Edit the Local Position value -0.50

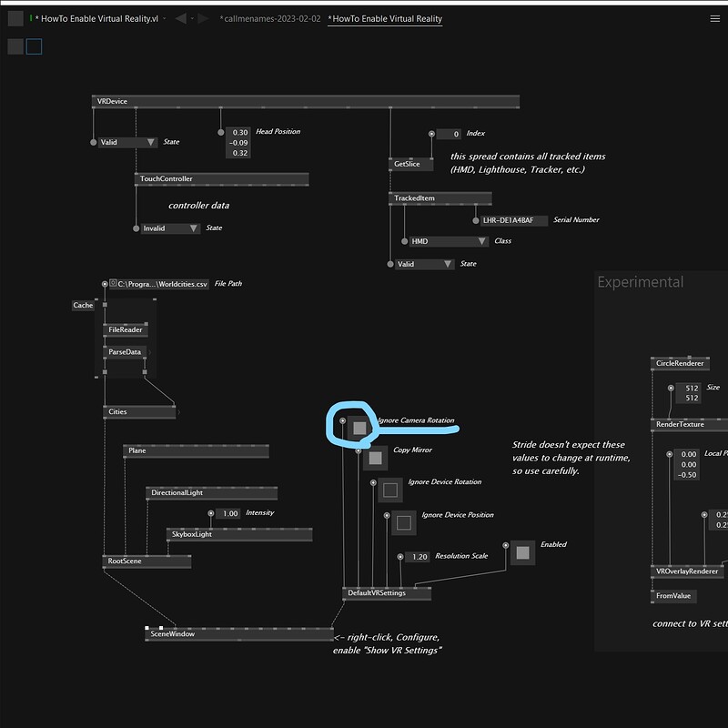[x=687, y=475]
